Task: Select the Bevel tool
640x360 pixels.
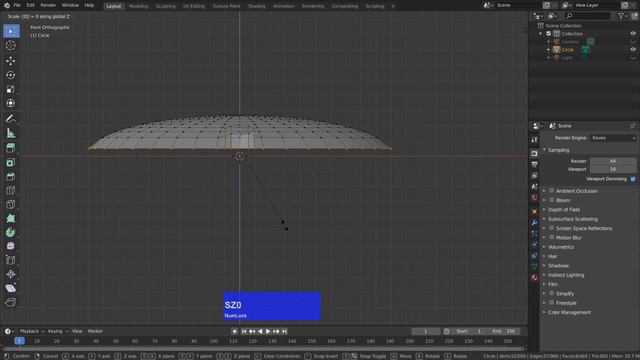Action: click(x=11, y=176)
